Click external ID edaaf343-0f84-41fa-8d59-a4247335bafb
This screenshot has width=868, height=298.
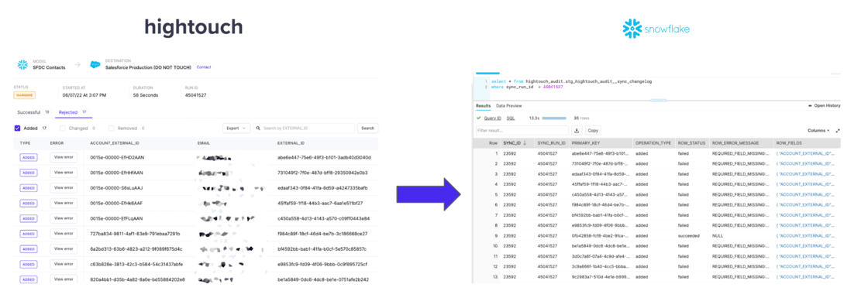click(322, 188)
